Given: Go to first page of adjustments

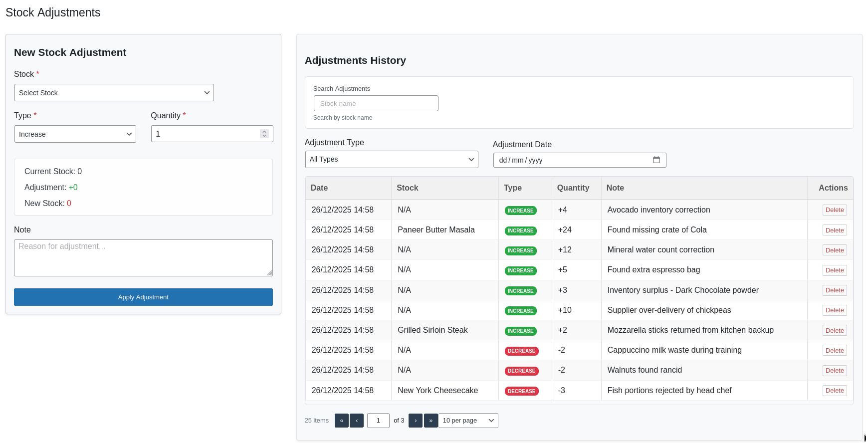Looking at the screenshot, I should pyautogui.click(x=341, y=421).
